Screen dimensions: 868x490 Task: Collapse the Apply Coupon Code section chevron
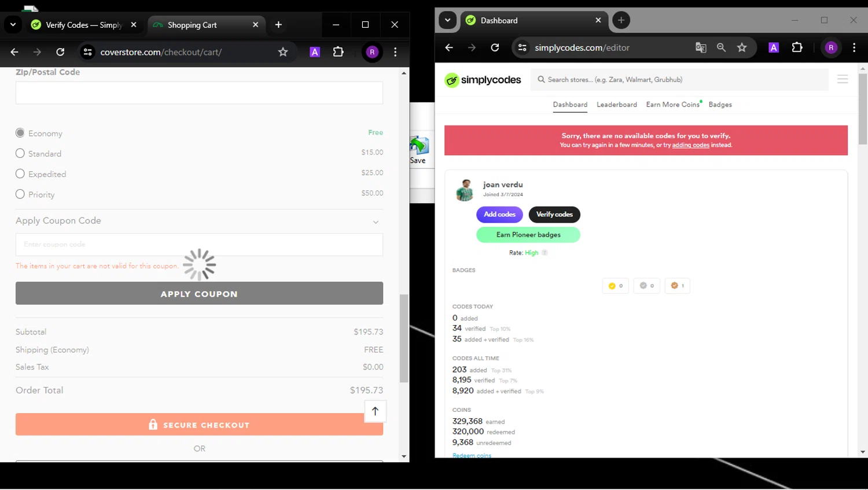[x=376, y=222]
